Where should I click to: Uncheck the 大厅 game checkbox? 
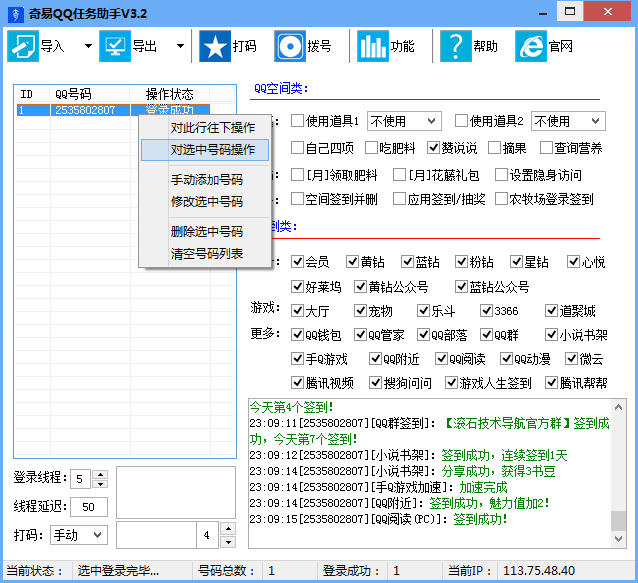(297, 311)
